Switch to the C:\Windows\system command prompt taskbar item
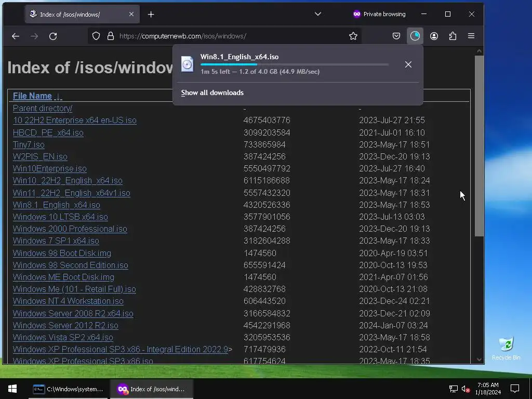532x399 pixels. [68, 389]
